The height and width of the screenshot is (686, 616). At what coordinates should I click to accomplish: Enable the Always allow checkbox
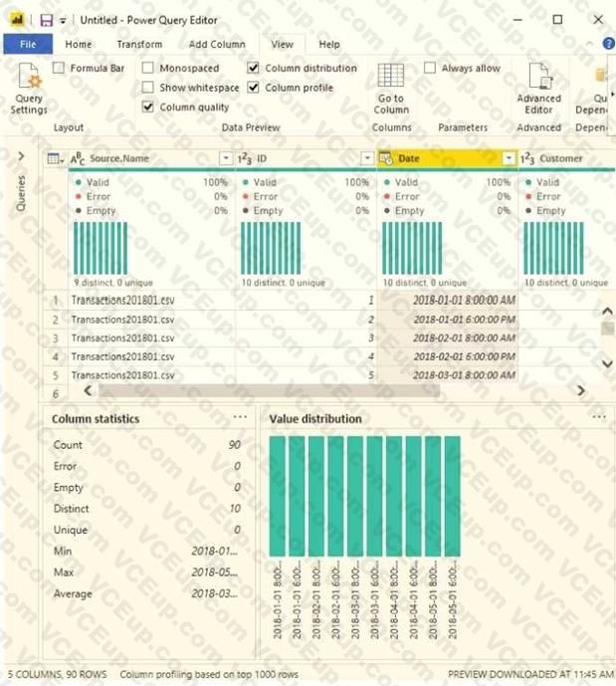click(x=430, y=68)
